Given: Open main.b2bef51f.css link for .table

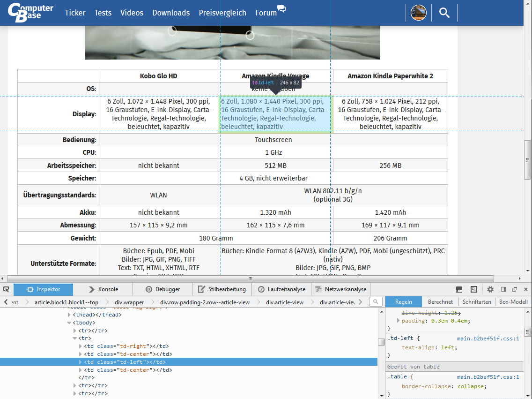Looking at the screenshot, I should [488, 376].
